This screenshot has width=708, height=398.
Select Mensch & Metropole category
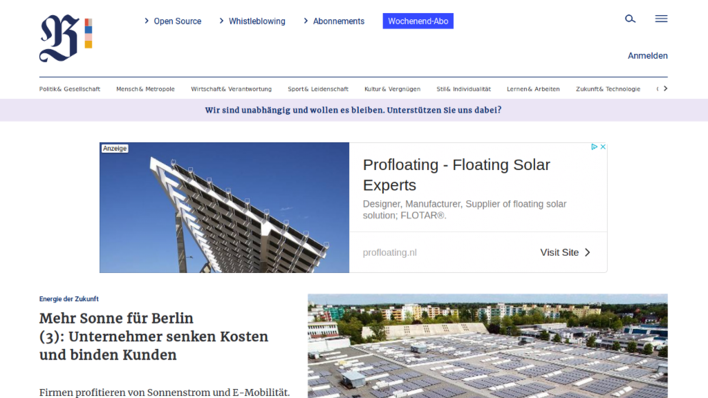[x=145, y=89]
